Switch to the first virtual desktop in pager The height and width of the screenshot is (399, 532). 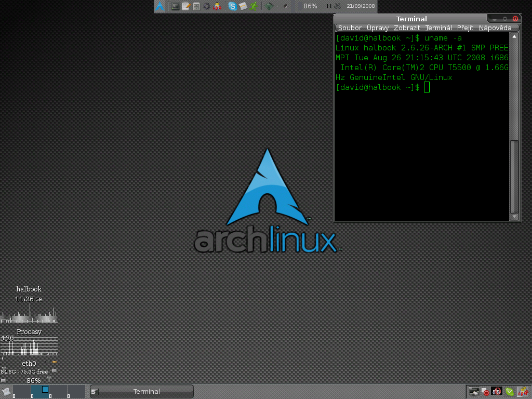(x=22, y=392)
